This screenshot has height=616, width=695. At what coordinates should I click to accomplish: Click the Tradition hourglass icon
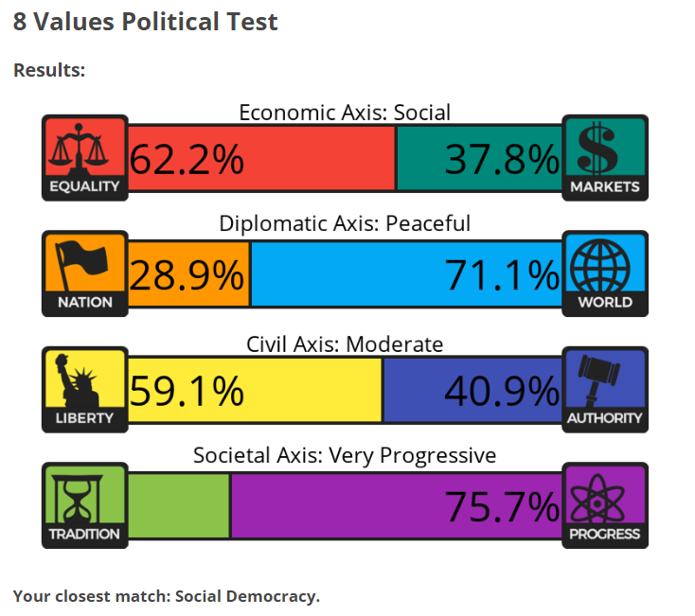(84, 496)
